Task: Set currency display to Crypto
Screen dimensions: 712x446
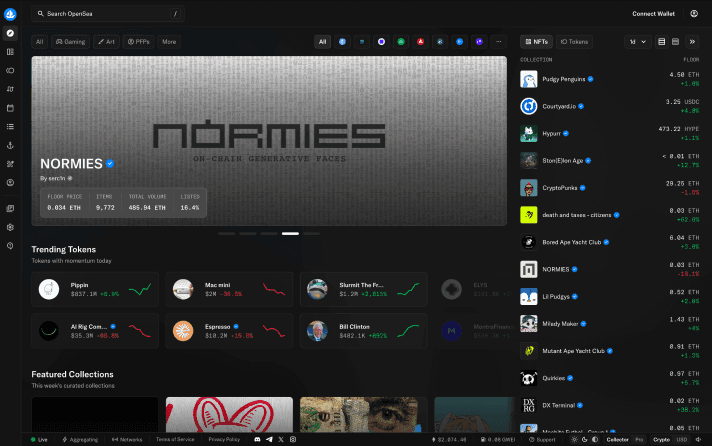Action: [x=661, y=439]
